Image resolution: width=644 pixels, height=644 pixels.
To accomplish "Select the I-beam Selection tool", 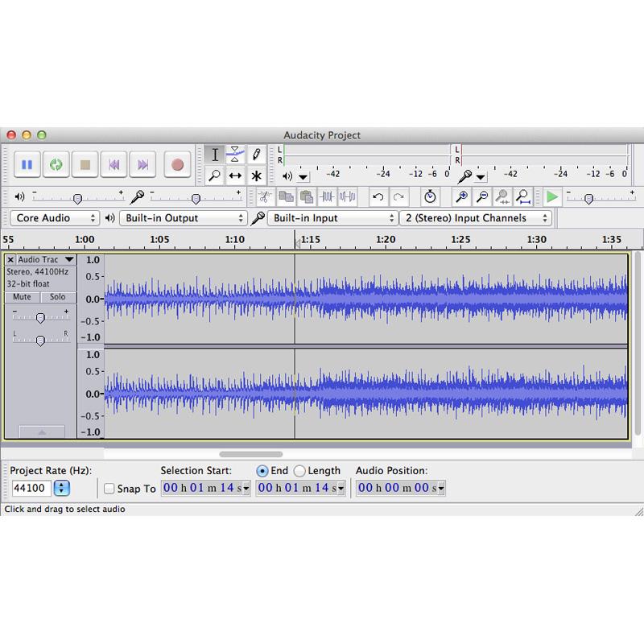I will pyautogui.click(x=214, y=155).
